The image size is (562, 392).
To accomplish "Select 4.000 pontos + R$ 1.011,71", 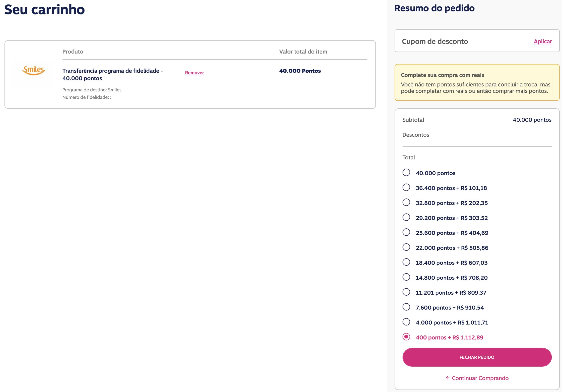I will [x=406, y=322].
